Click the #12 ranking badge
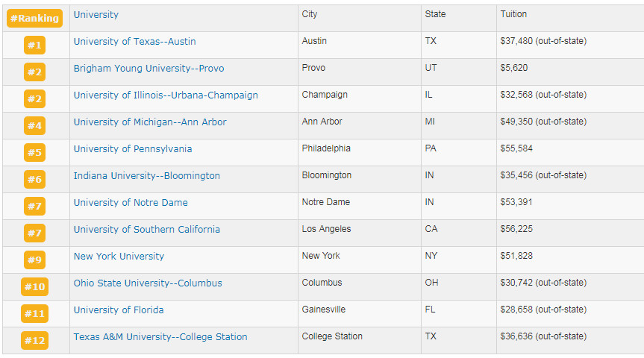644x358 pixels. pos(35,341)
